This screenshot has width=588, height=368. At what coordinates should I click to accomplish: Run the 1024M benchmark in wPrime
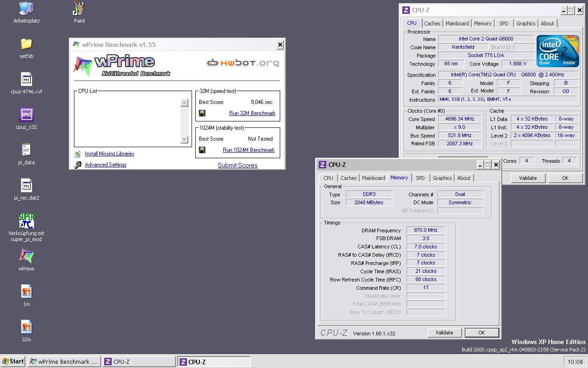[249, 150]
